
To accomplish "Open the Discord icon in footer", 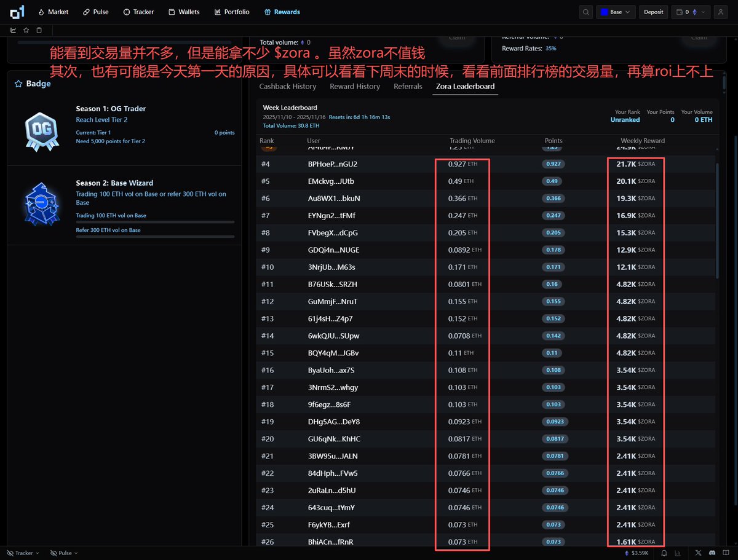I will [712, 553].
